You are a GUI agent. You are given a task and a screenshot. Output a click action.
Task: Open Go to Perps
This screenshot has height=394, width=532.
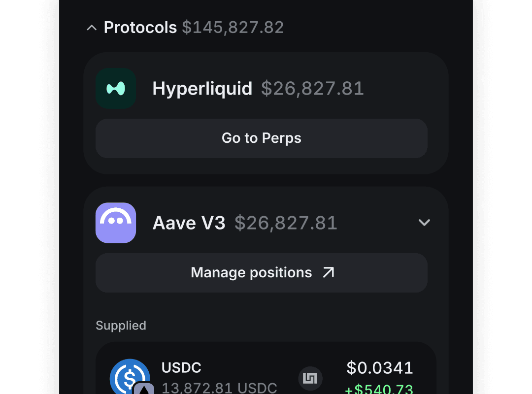tap(261, 138)
